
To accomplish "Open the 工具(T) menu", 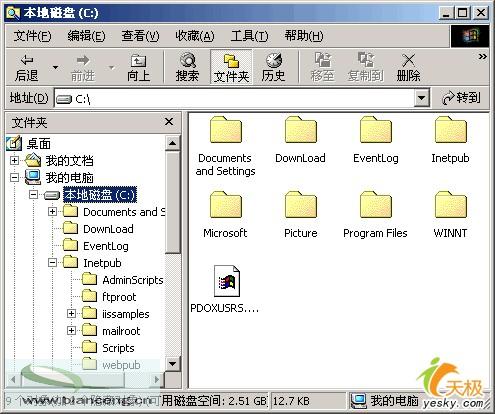I will [x=249, y=36].
